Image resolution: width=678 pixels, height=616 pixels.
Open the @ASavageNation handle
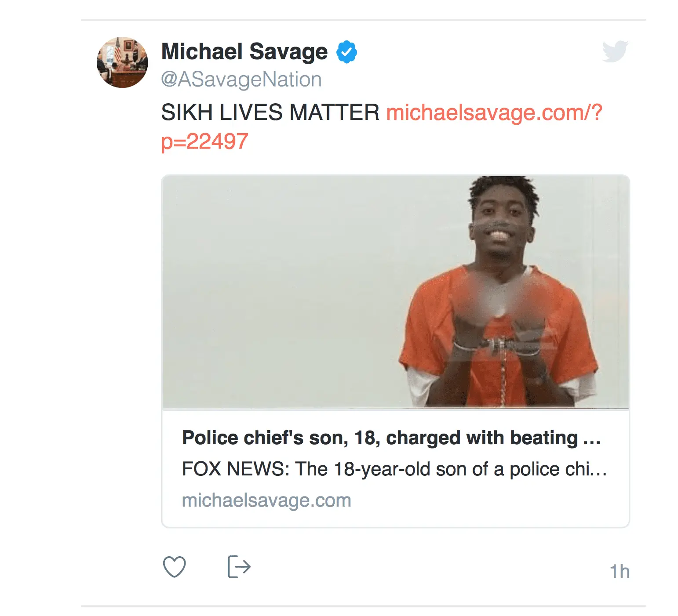(x=241, y=80)
